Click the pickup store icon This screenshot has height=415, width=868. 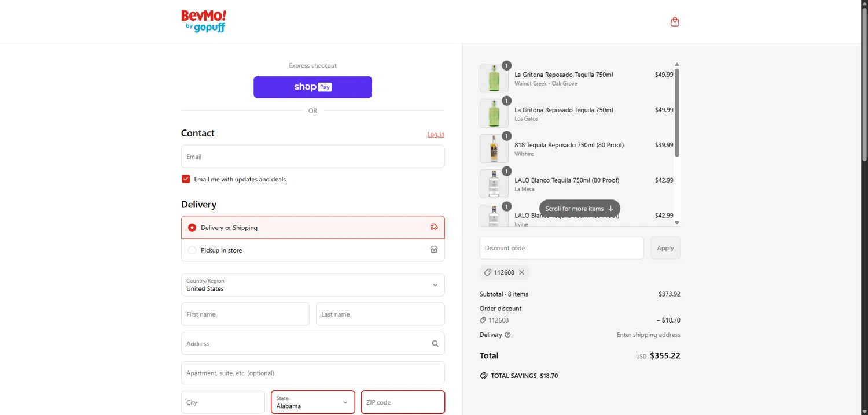coord(434,250)
